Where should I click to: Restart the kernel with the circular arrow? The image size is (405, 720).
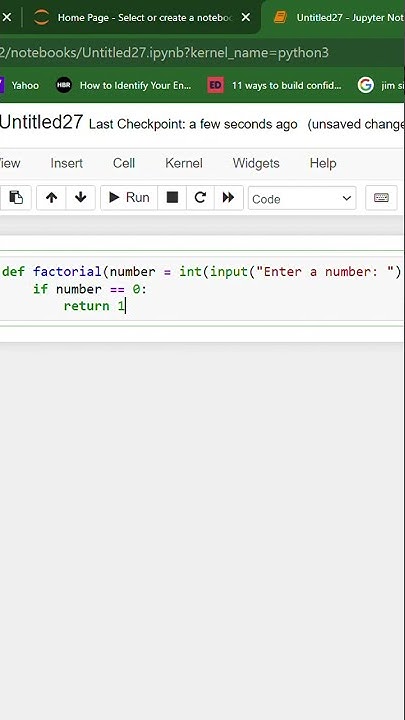click(x=200, y=198)
